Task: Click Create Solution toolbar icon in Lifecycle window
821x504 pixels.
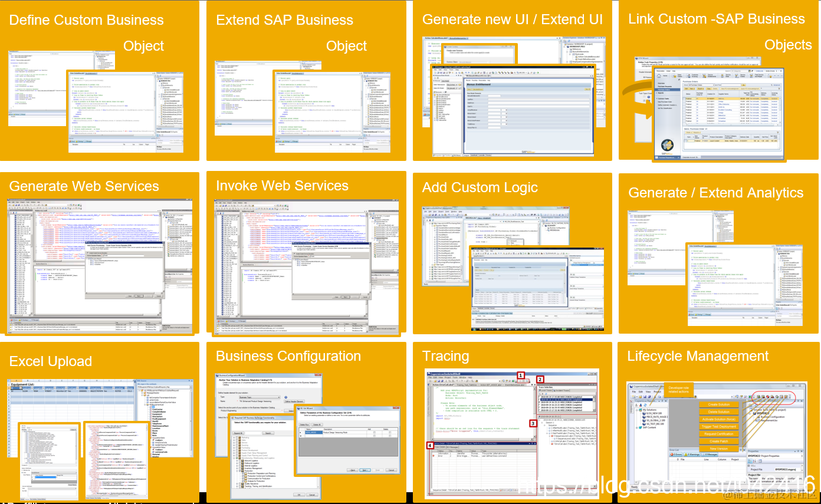Action: point(758,397)
